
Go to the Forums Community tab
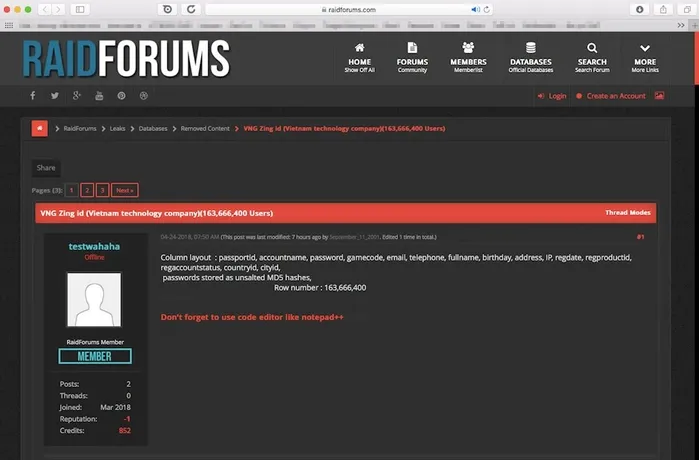click(x=412, y=57)
